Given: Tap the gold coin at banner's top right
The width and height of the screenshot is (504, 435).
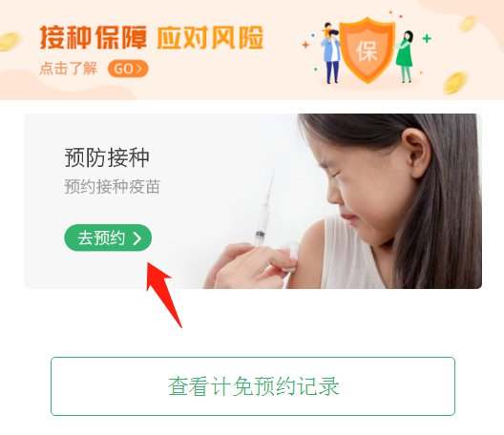Looking at the screenshot, I should (x=468, y=24).
